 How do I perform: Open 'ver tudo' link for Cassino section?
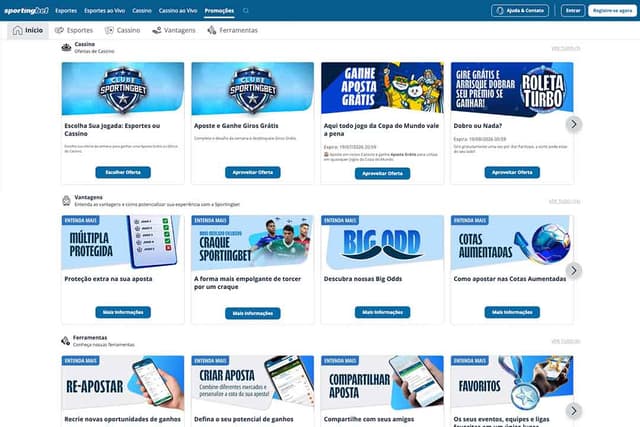566,48
